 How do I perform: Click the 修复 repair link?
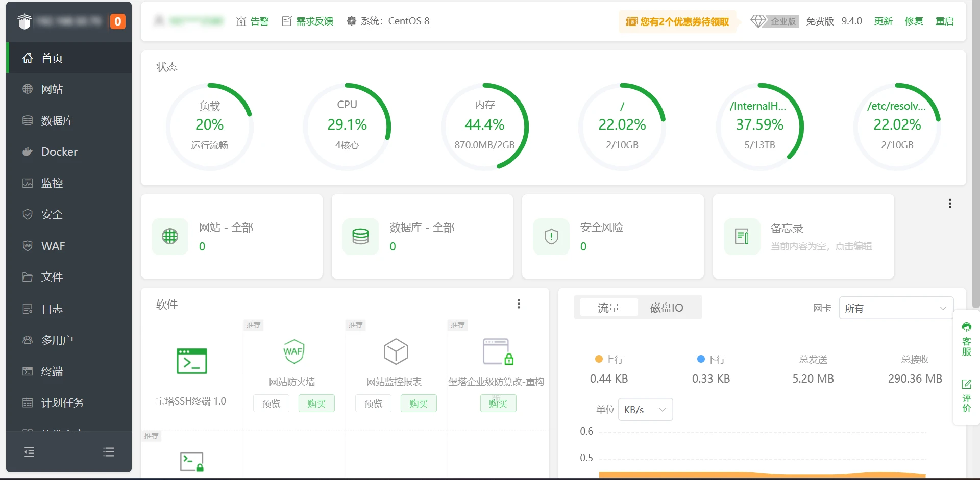914,21
